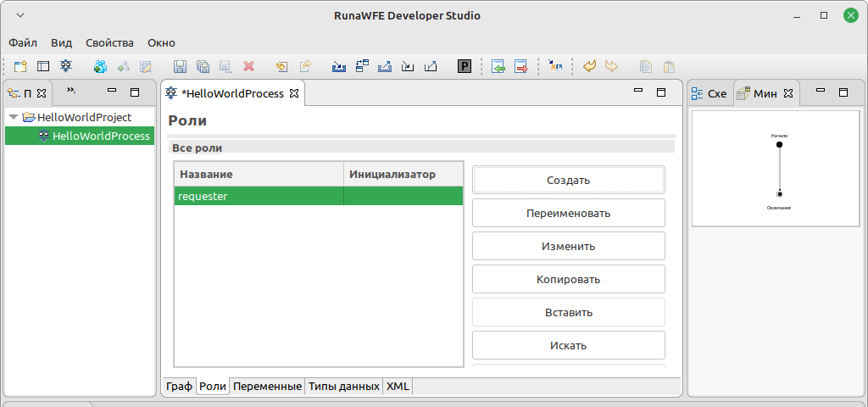Click the greyed paste clipboard icon

670,67
